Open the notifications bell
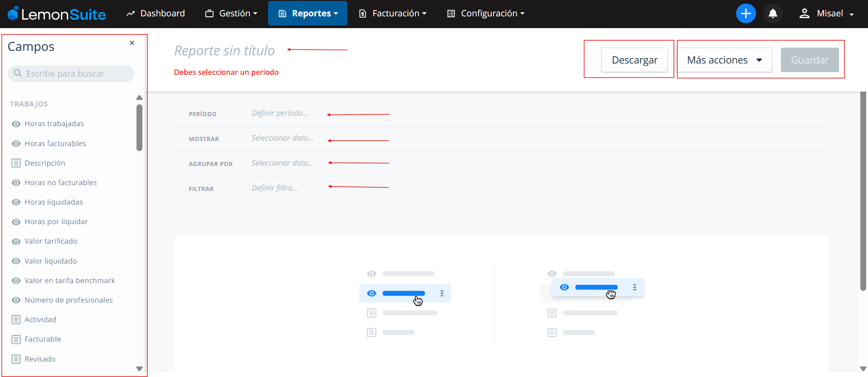Viewport: 868px width, 377px height. pyautogui.click(x=773, y=14)
